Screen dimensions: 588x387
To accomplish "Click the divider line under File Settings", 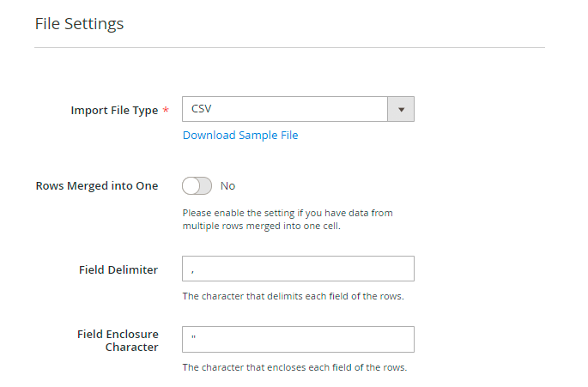I will [x=289, y=48].
